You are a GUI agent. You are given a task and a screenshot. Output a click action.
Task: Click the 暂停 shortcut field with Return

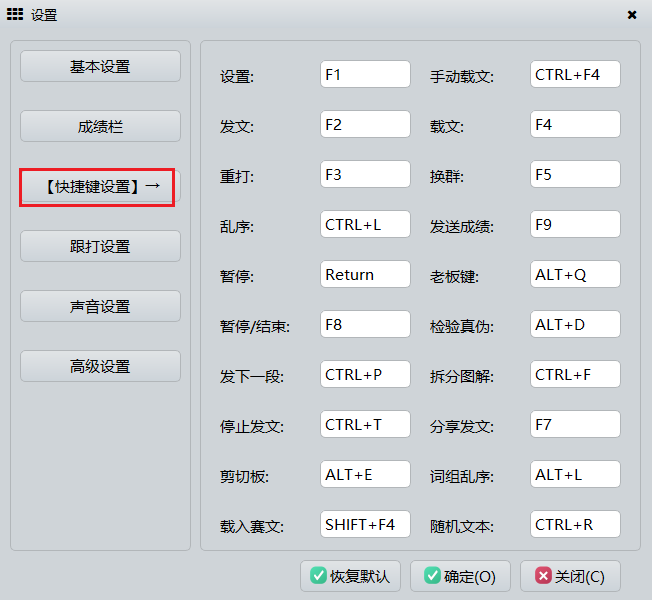click(365, 274)
